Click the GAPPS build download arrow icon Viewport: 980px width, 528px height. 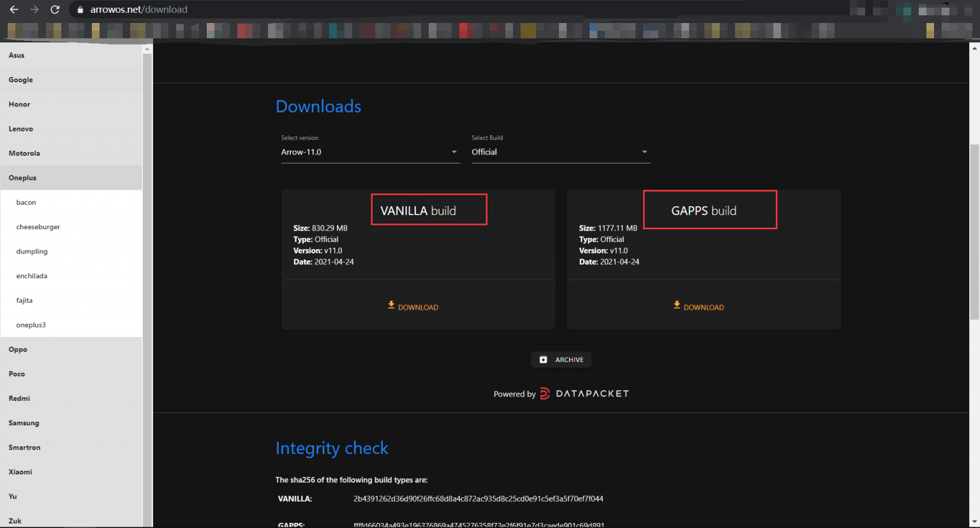[x=677, y=305]
